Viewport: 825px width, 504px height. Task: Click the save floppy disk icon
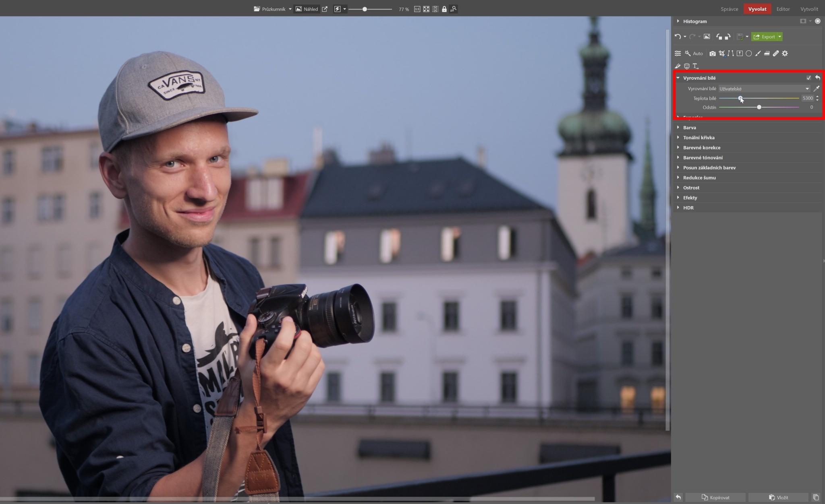(x=740, y=37)
